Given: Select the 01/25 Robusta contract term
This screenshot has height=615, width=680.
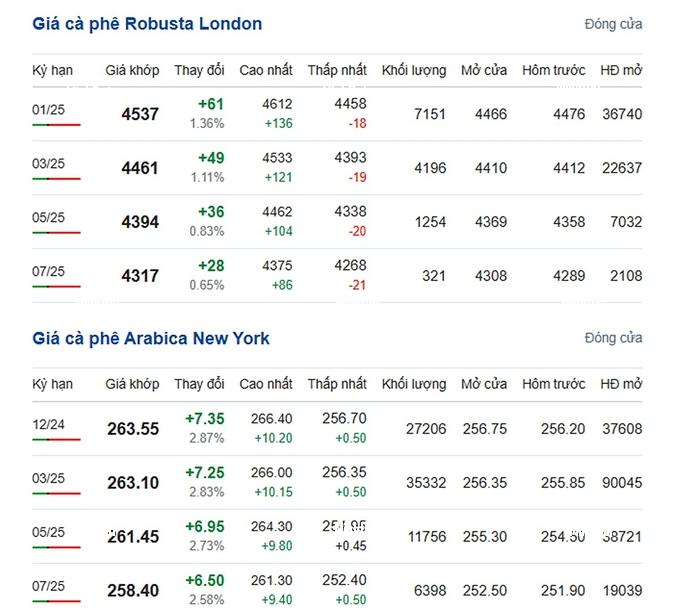Looking at the screenshot, I should pyautogui.click(x=48, y=109).
